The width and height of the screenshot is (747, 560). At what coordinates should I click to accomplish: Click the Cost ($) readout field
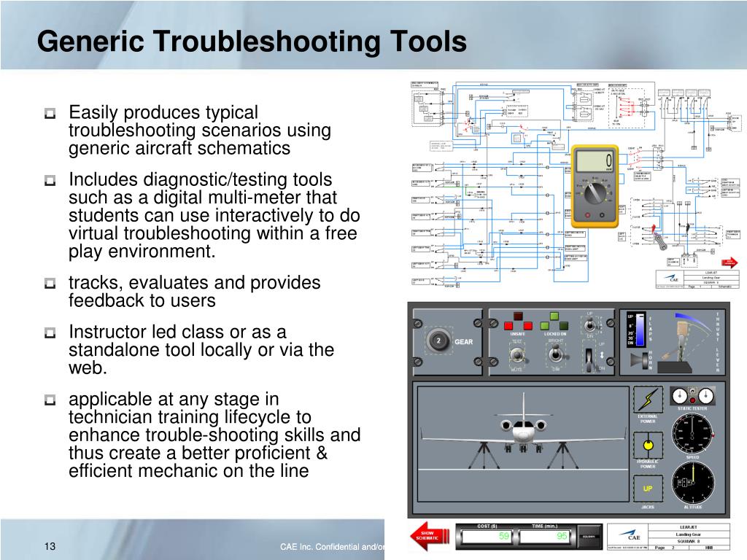pos(487,536)
